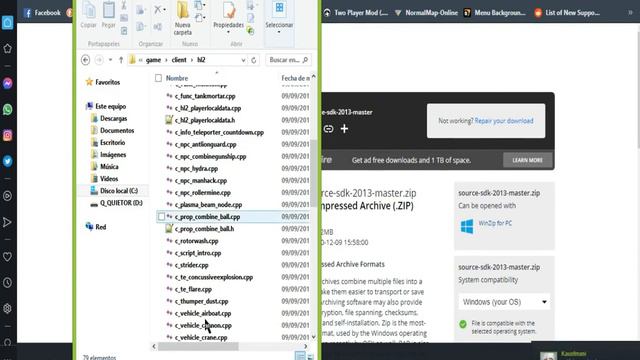640x360 pixels.
Task: Open NormalMap-Online bookmark
Action: coord(426,13)
